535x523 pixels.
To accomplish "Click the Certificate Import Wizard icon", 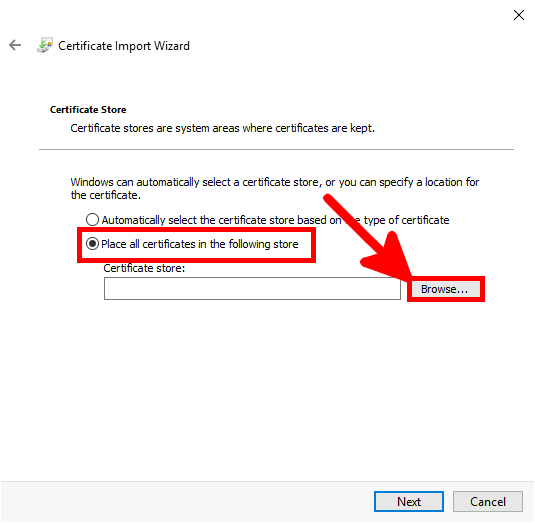I will pos(45,45).
